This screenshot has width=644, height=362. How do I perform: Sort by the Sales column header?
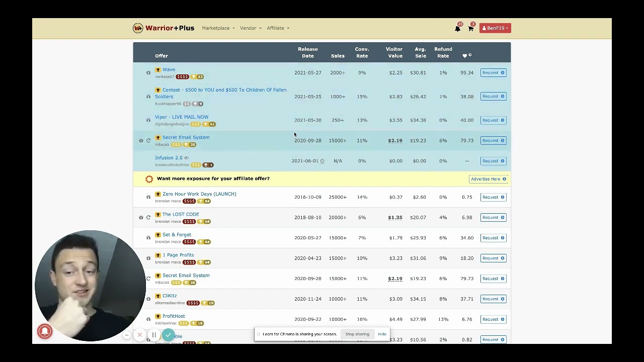pos(338,56)
